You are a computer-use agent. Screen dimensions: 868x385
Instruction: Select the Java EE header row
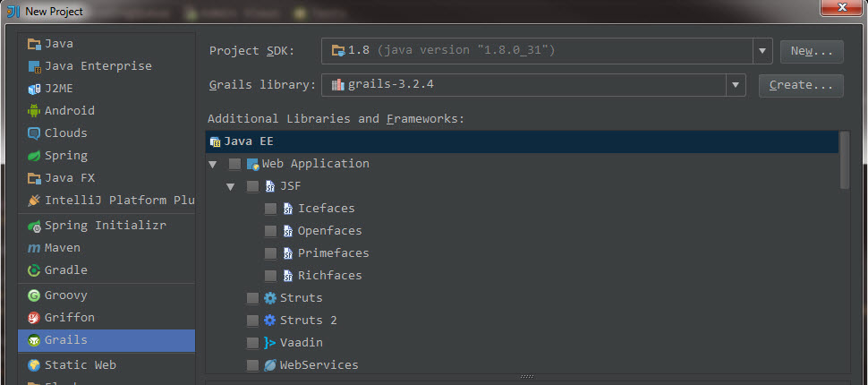pyautogui.click(x=522, y=141)
